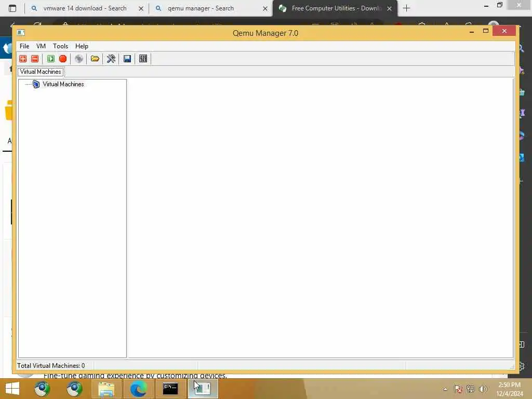Open the yellow folder toolbar icon

pyautogui.click(x=95, y=59)
